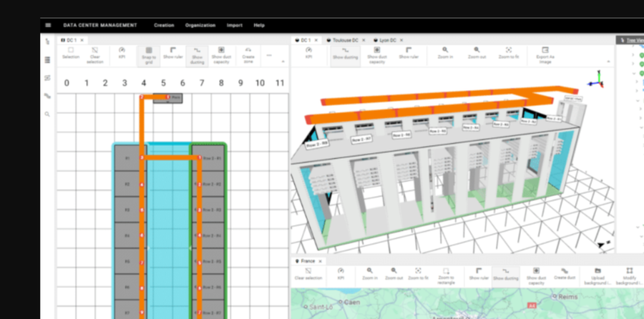This screenshot has height=319, width=644.
Task: Close the France tab
Action: (x=320, y=261)
